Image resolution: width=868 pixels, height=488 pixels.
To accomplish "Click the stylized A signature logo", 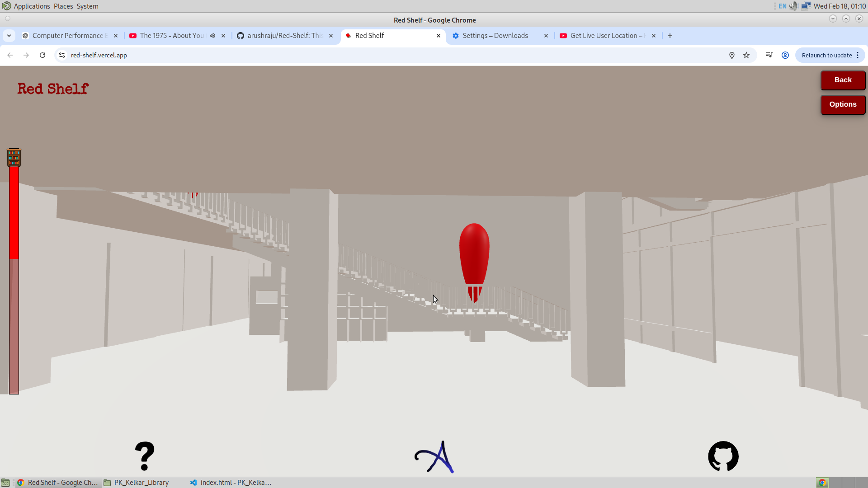I will 434,457.
